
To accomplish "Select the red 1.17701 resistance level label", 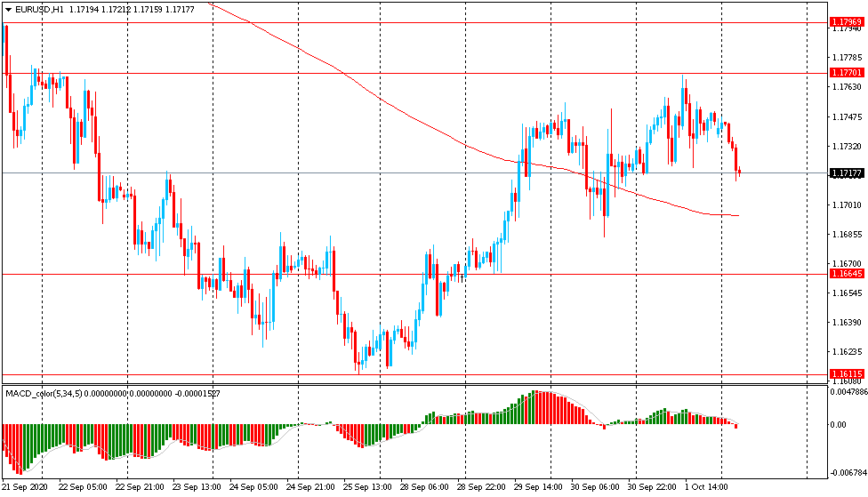I will [847, 73].
